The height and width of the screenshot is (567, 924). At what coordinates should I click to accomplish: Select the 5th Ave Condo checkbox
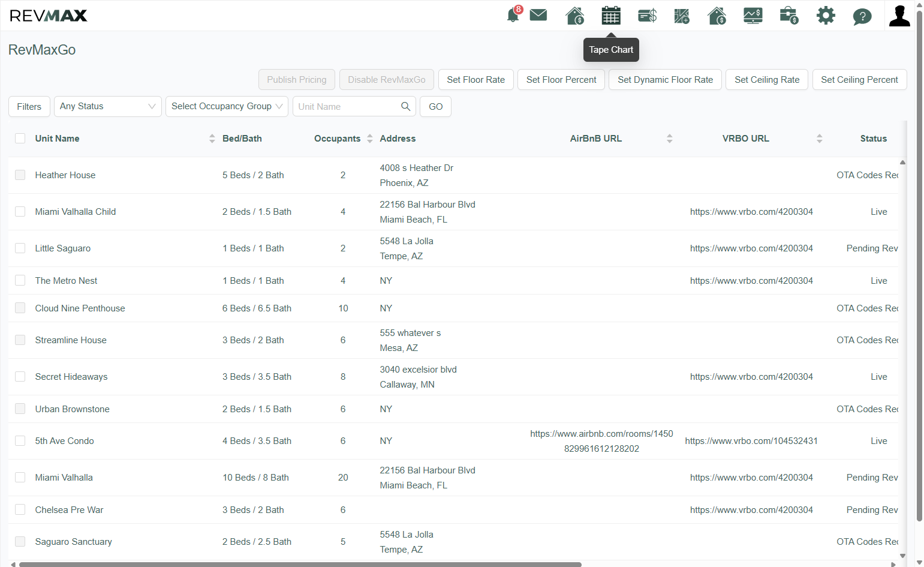(x=20, y=441)
